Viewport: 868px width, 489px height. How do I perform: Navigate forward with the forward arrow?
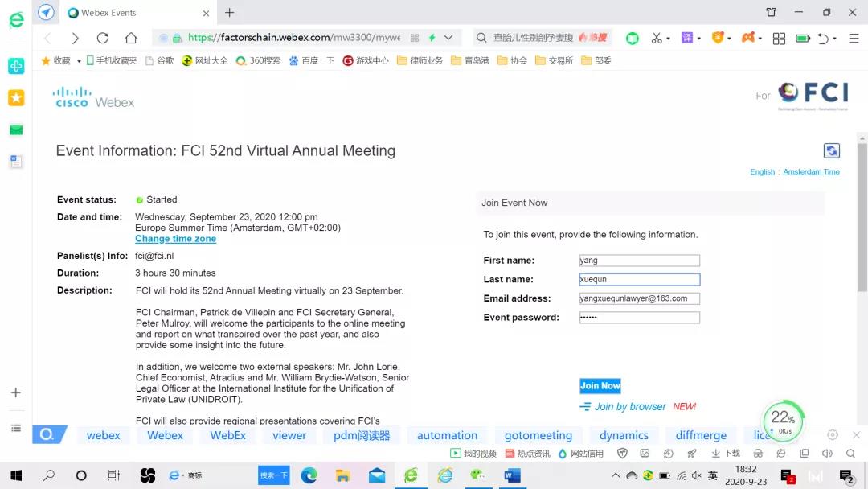point(75,38)
